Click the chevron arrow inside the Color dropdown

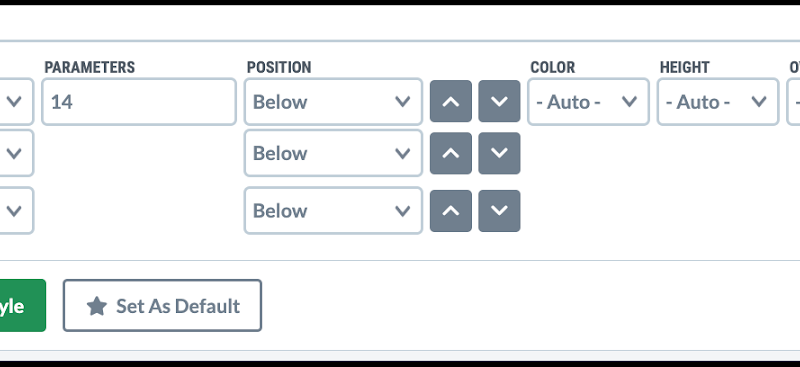[x=629, y=101]
